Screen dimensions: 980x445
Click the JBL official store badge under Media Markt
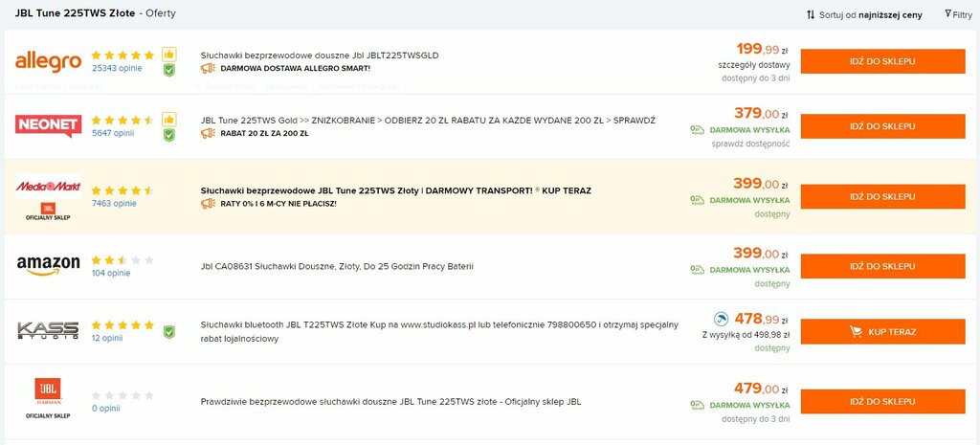[x=48, y=211]
